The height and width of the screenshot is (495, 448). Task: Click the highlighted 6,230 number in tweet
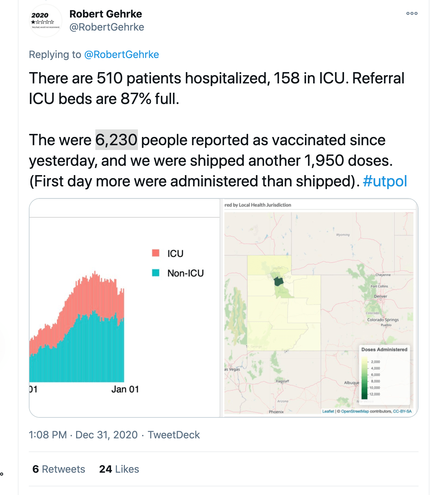116,140
